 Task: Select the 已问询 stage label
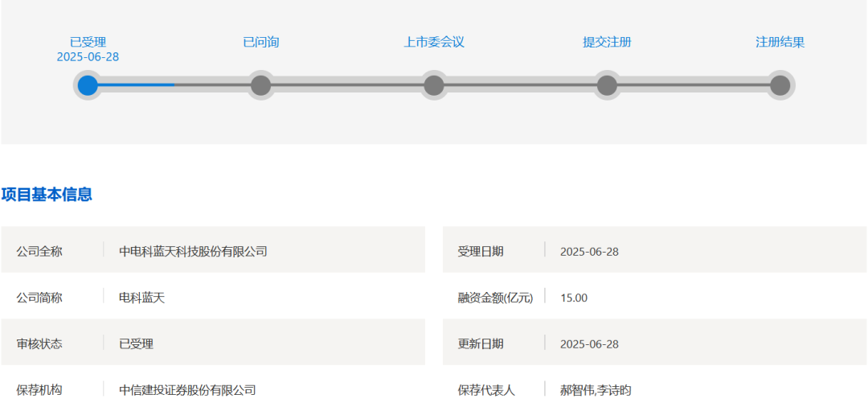point(260,42)
